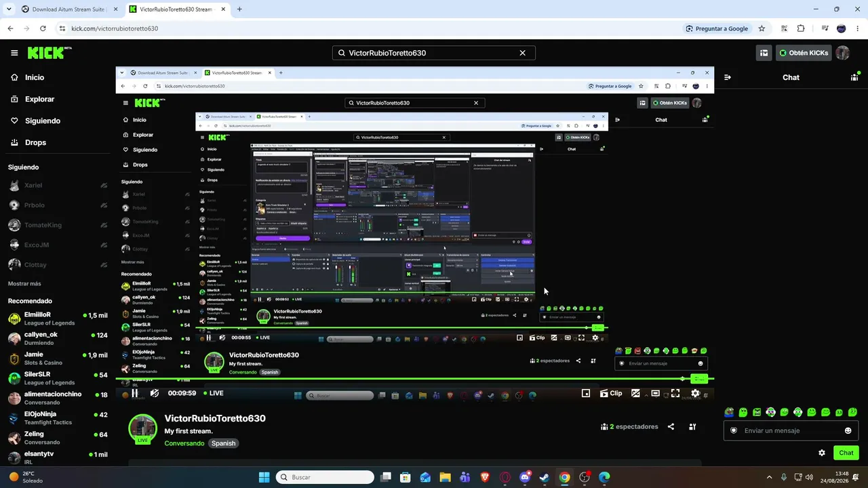Open the Kick hamburger sidebar menu
The width and height of the screenshot is (868, 488).
pos(14,53)
